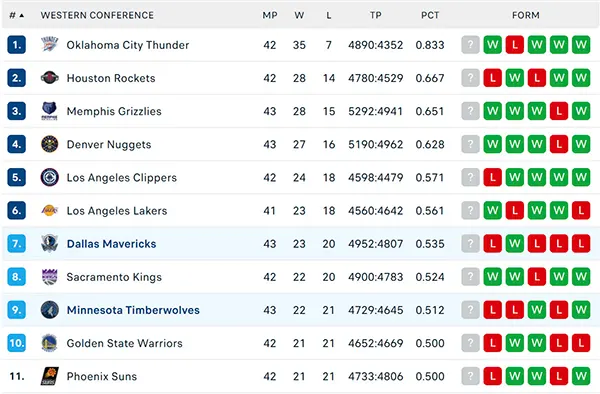The height and width of the screenshot is (394, 600).
Task: Click the Oklahoma City Thunder logo
Action: pyautogui.click(x=50, y=45)
